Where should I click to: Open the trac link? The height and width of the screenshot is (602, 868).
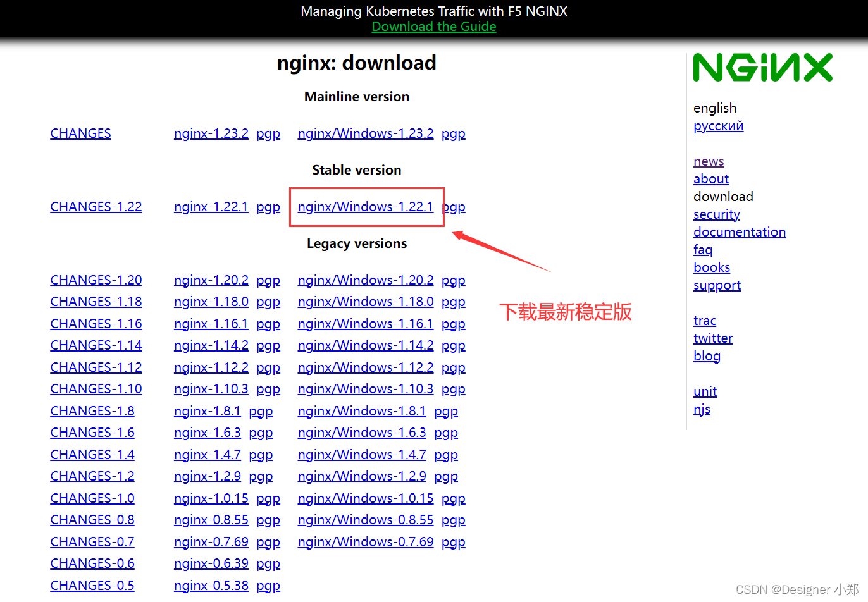coord(705,321)
